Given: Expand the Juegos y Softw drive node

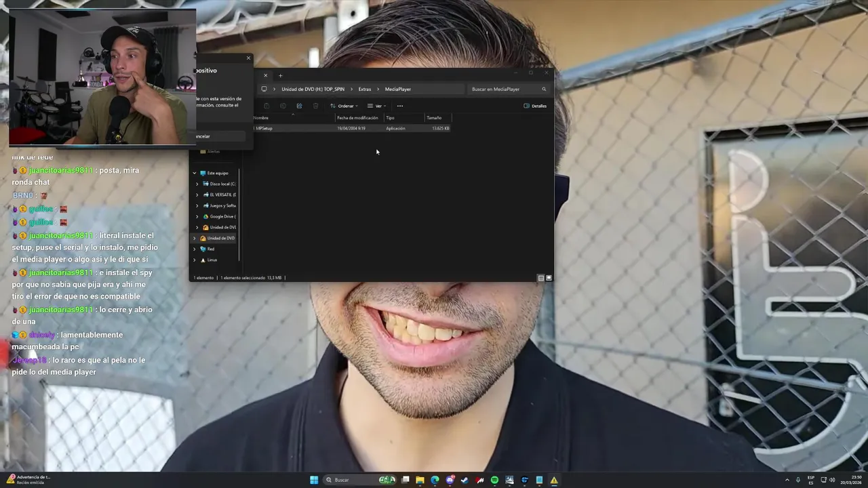Looking at the screenshot, I should (197, 205).
